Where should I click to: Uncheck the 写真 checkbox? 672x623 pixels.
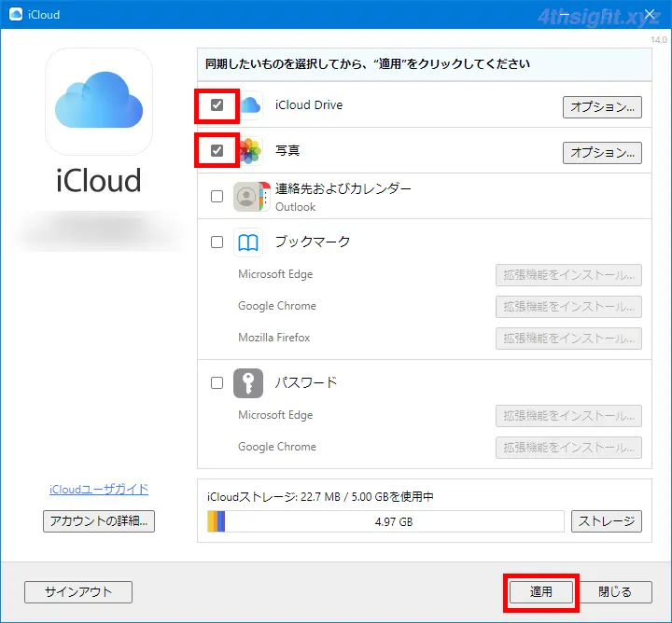(217, 151)
